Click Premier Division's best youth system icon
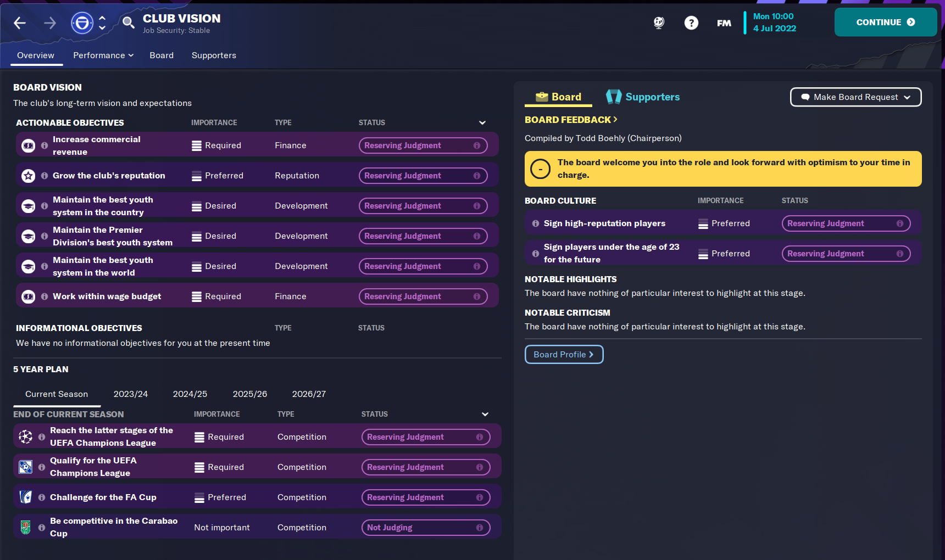Image resolution: width=945 pixels, height=560 pixels. 28,236
